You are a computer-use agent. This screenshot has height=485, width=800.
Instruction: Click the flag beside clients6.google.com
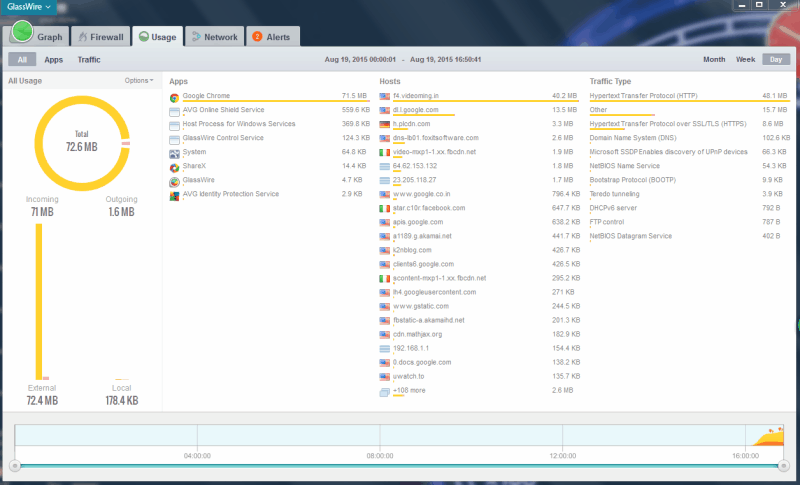385,265
